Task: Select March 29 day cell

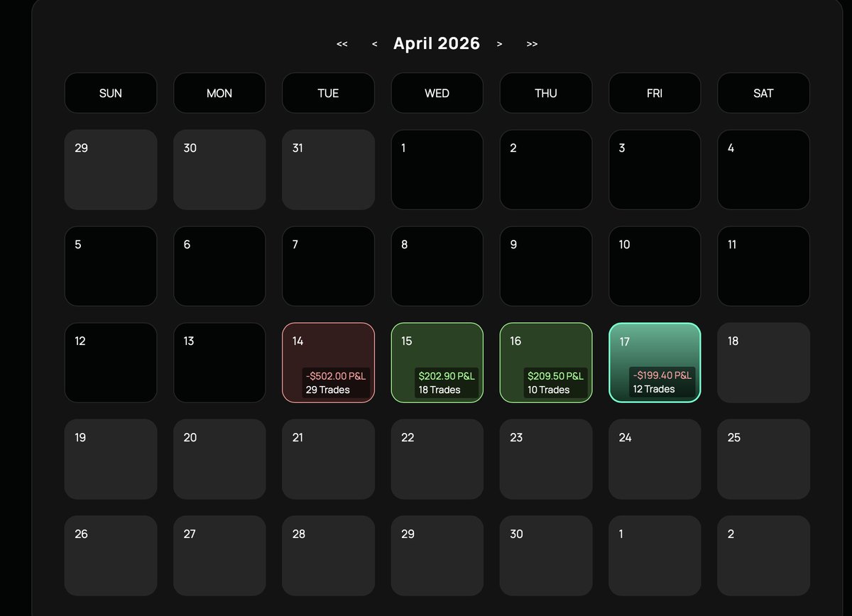Action: coord(111,170)
